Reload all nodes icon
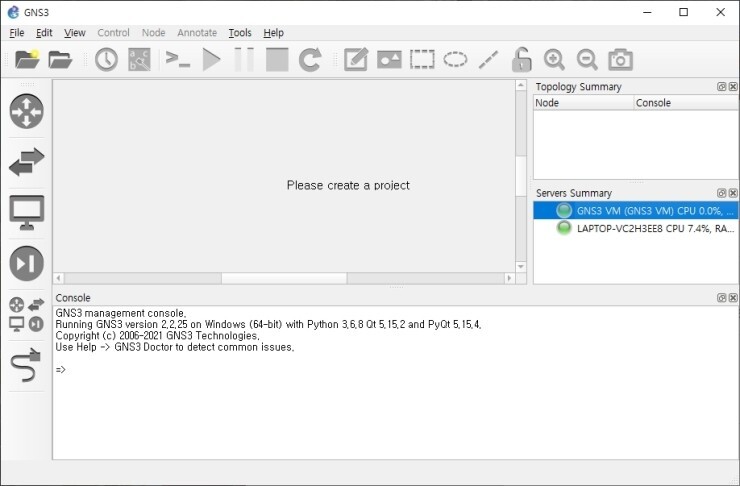Image resolution: width=740 pixels, height=486 pixels. [x=310, y=60]
